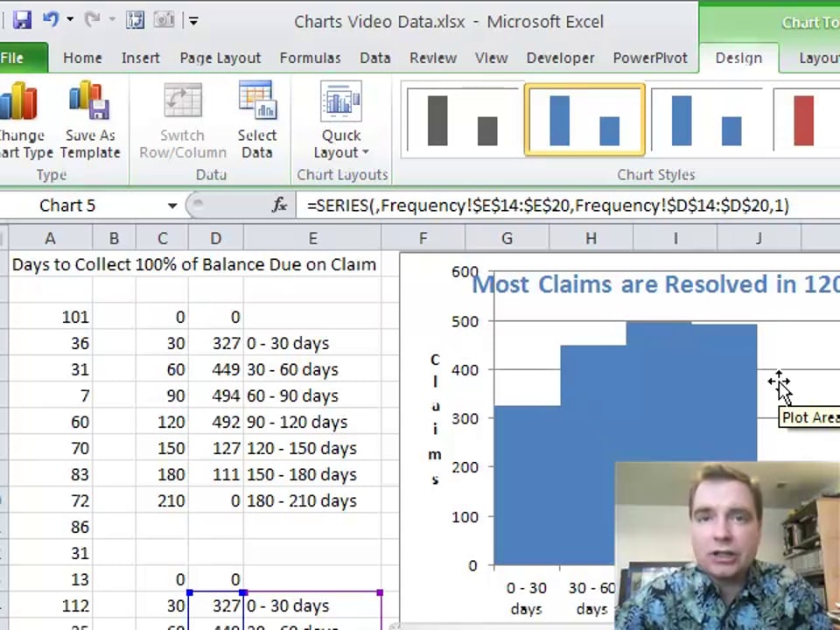Image resolution: width=840 pixels, height=630 pixels.
Task: Open the Page Layout tab
Action: (220, 58)
